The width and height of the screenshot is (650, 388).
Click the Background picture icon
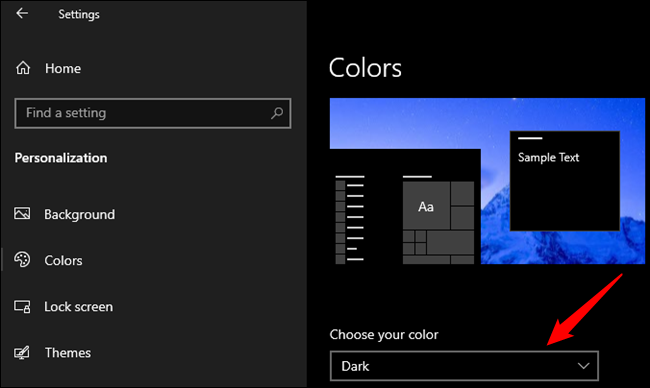pos(22,213)
